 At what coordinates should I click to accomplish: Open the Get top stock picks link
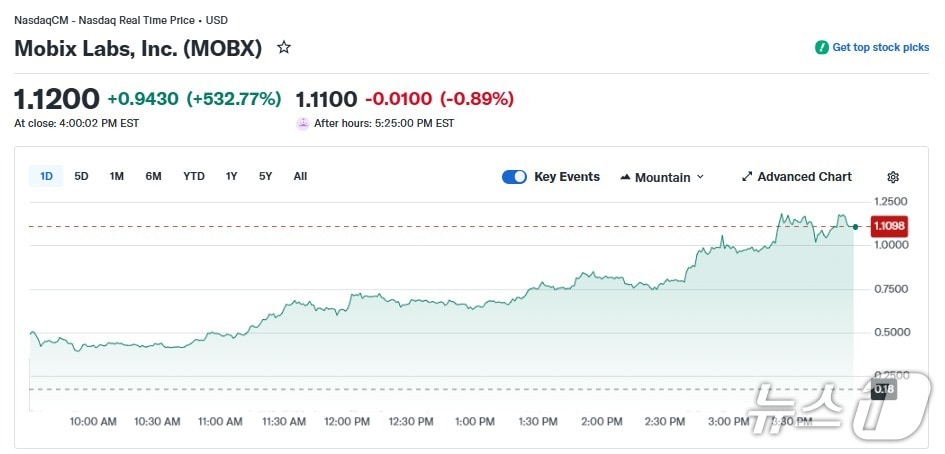(x=880, y=47)
